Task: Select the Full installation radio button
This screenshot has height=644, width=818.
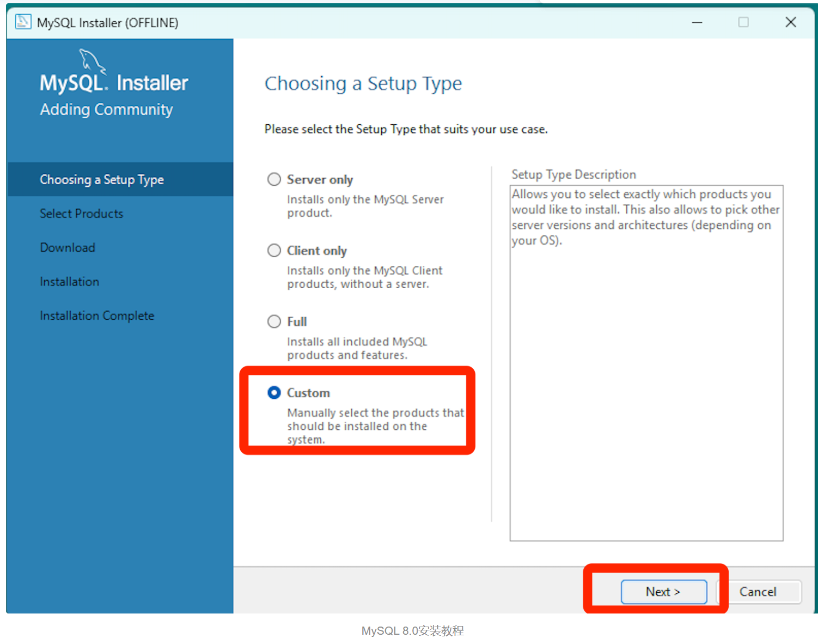Action: coord(274,321)
